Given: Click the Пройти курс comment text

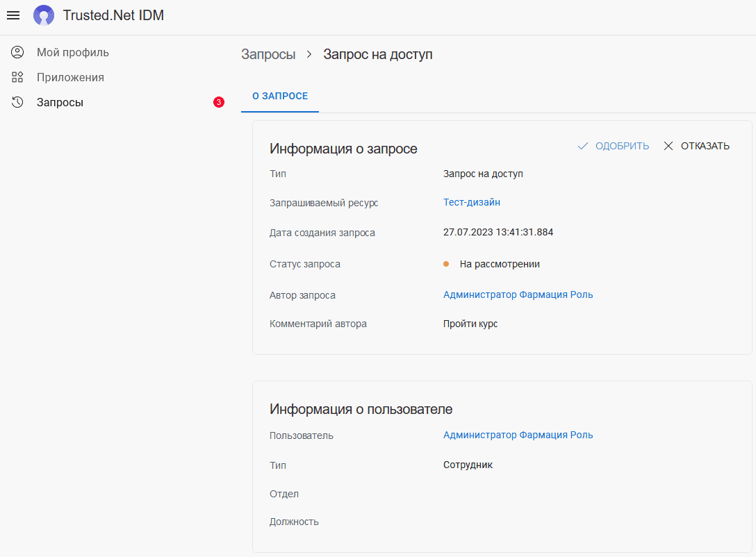Looking at the screenshot, I should pos(470,324).
